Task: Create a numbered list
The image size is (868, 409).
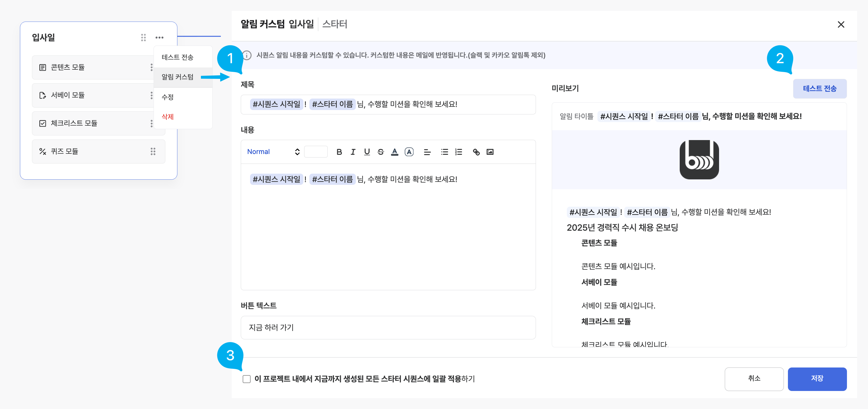Action: click(458, 152)
